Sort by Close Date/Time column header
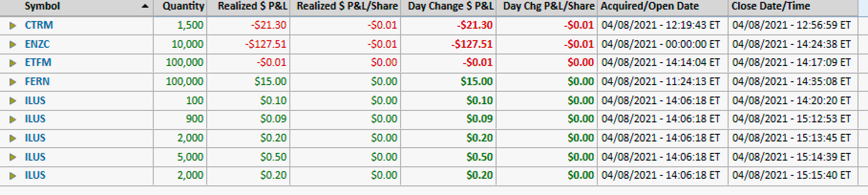 click(x=771, y=7)
